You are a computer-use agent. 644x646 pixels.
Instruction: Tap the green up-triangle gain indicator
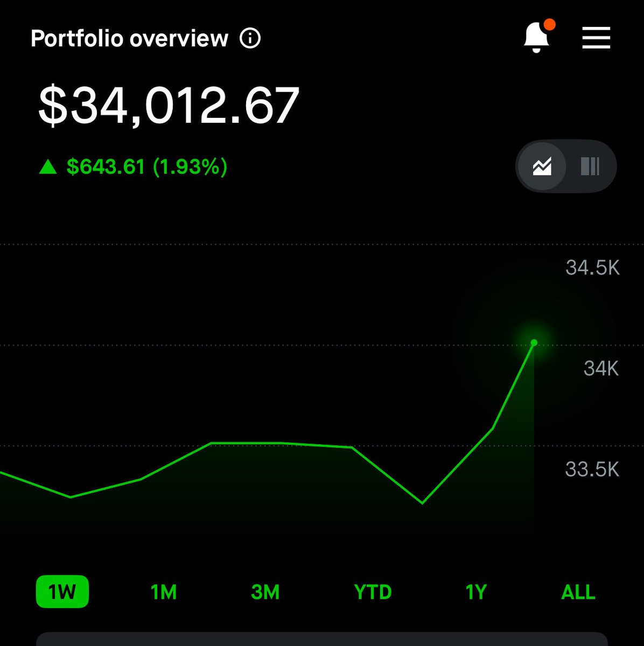tap(48, 167)
